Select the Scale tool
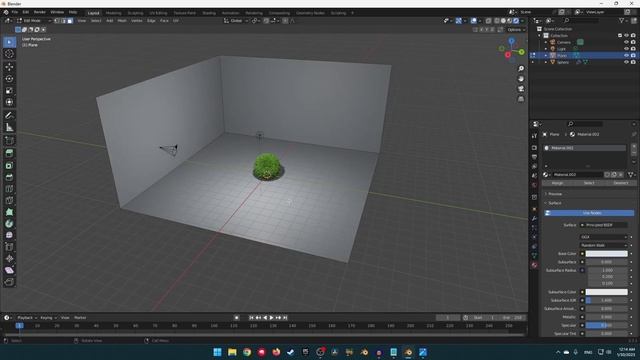The height and width of the screenshot is (360, 640). (x=9, y=90)
